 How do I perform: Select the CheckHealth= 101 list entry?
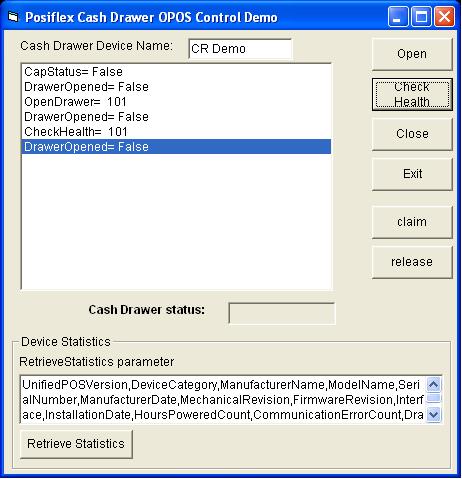coord(176,132)
